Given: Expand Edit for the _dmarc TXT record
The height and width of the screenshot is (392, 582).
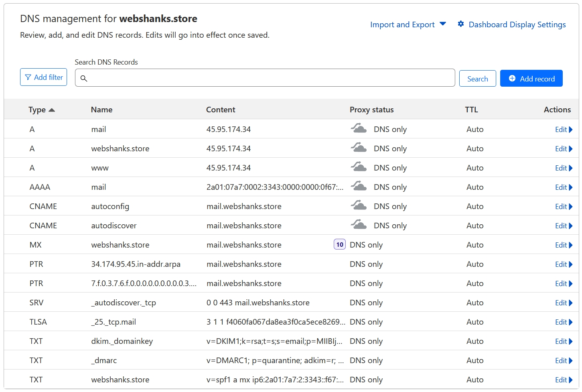Looking at the screenshot, I should click(563, 360).
